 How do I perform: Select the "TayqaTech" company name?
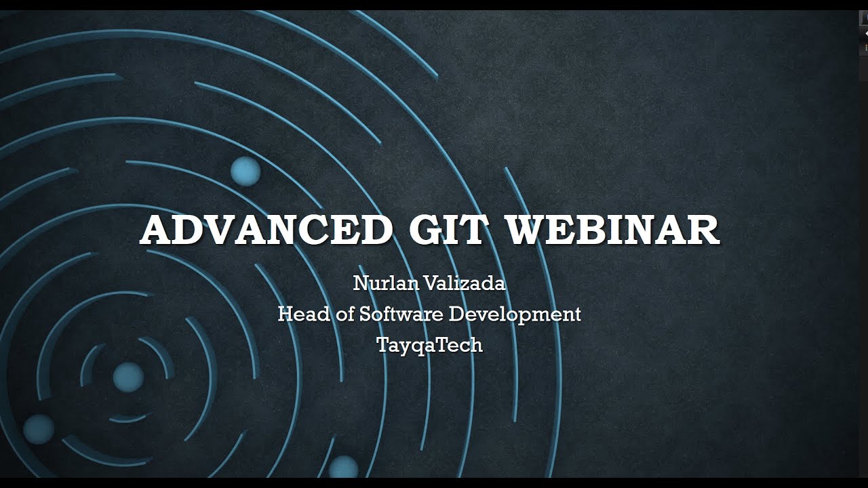point(429,345)
